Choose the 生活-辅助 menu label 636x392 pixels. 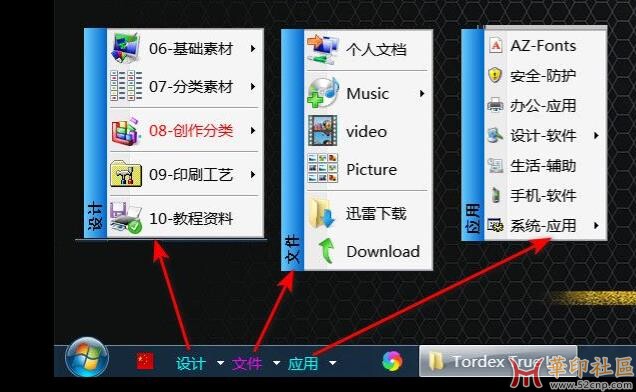543,166
